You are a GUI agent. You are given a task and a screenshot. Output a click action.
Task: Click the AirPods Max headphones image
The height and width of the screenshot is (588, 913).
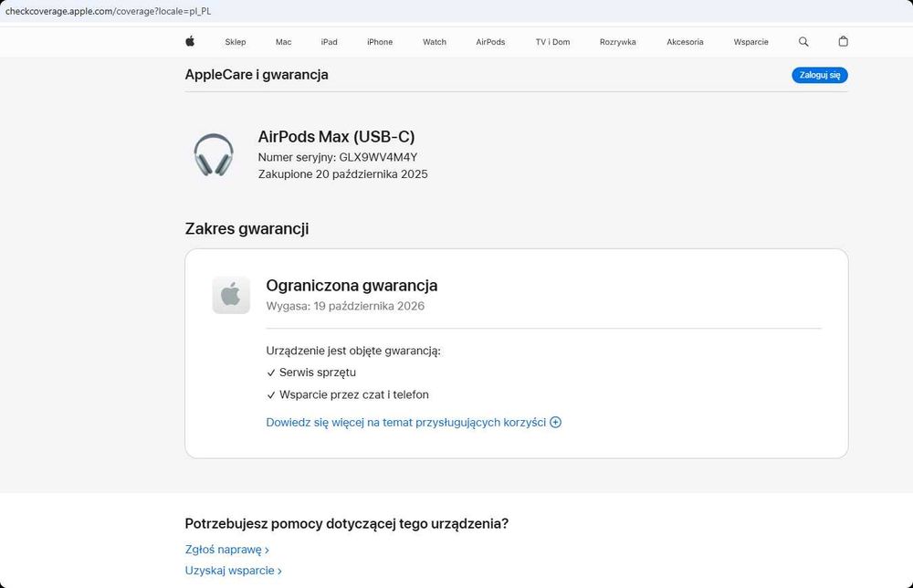pyautogui.click(x=214, y=155)
